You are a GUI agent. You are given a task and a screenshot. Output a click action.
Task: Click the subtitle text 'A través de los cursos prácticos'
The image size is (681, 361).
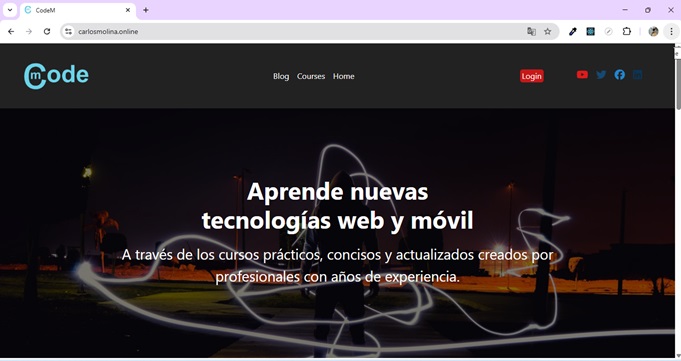coord(221,255)
